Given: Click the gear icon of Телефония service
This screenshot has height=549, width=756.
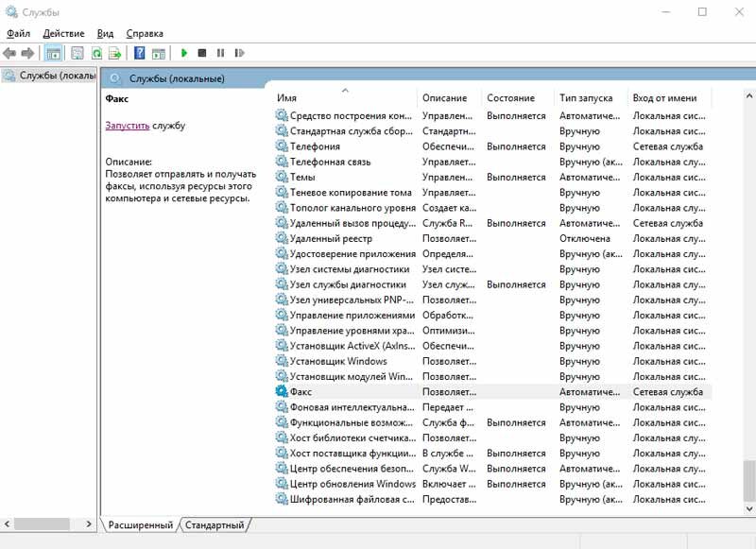Looking at the screenshot, I should (282, 146).
